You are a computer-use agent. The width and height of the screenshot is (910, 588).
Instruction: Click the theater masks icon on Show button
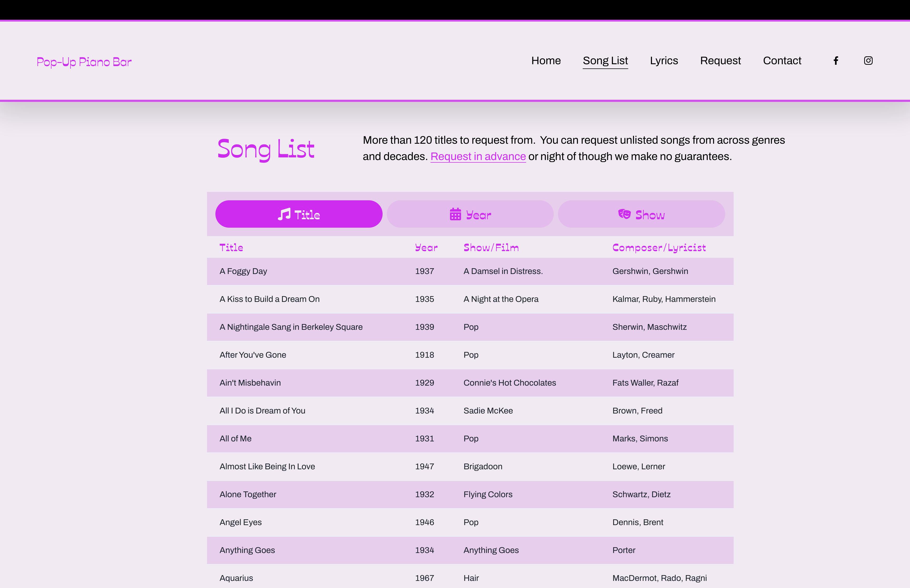(625, 214)
